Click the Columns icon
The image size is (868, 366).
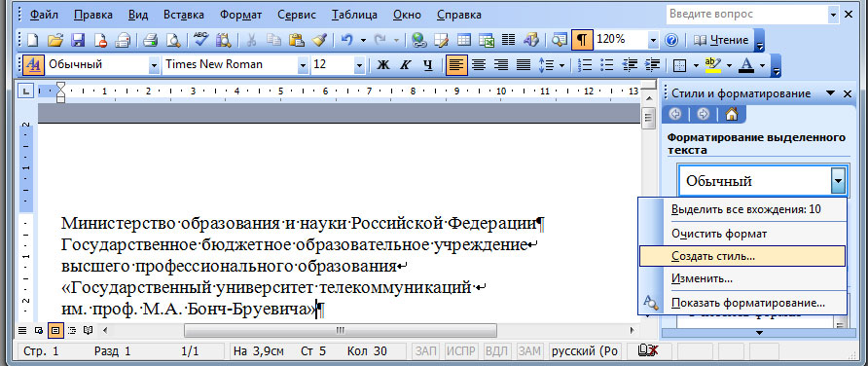pos(508,40)
